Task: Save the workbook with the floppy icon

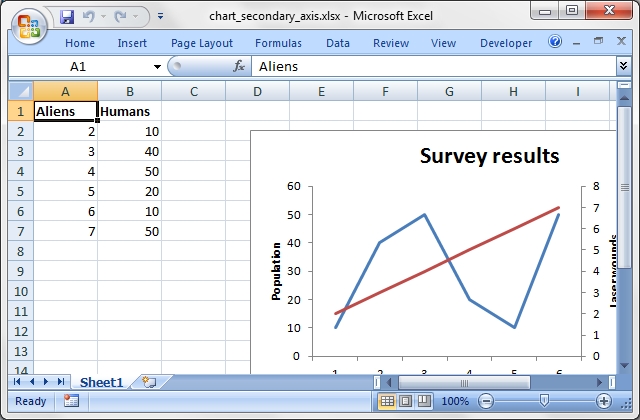Action: [x=67, y=17]
